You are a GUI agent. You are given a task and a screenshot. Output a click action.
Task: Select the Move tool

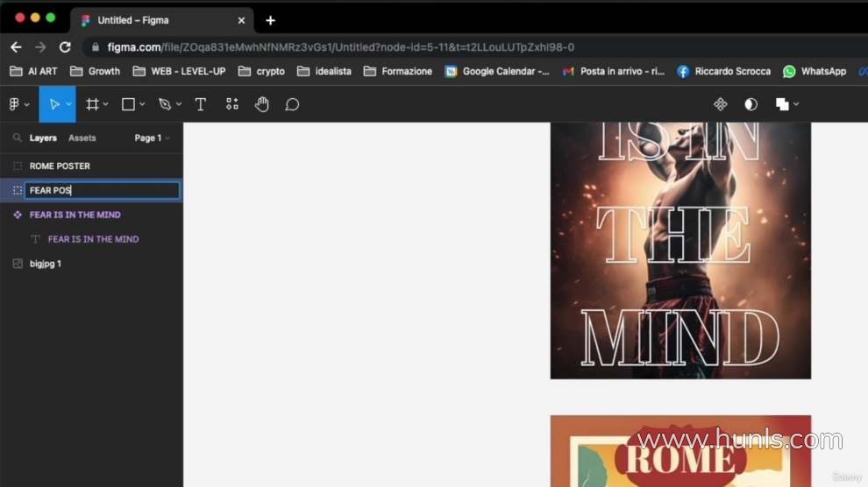click(x=54, y=104)
